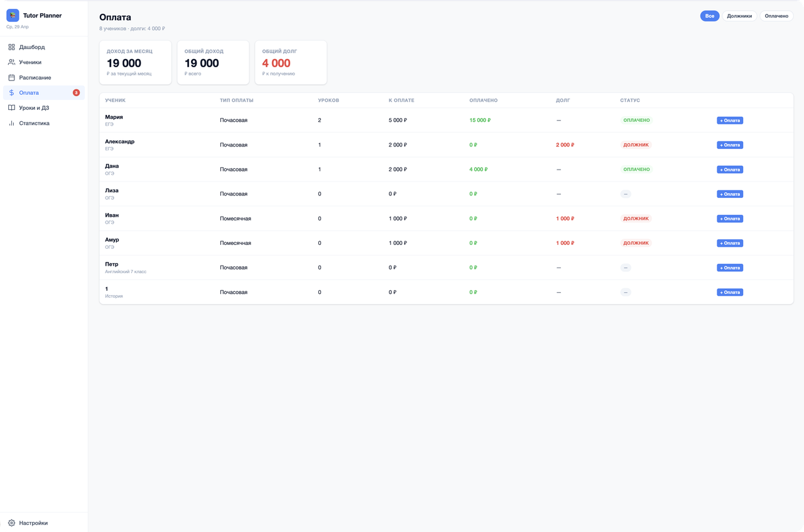Click the Расписание calendar icon
Image resolution: width=804 pixels, height=532 pixels.
(11, 77)
